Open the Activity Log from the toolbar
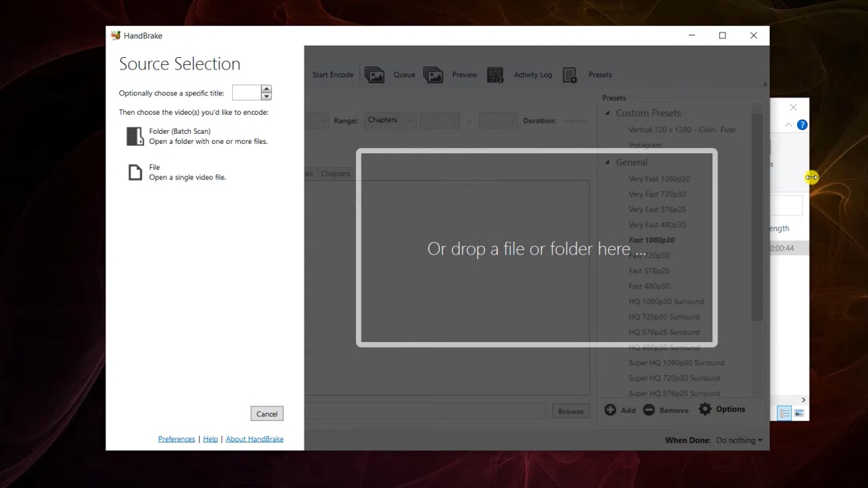The width and height of the screenshot is (868, 488). [x=519, y=74]
